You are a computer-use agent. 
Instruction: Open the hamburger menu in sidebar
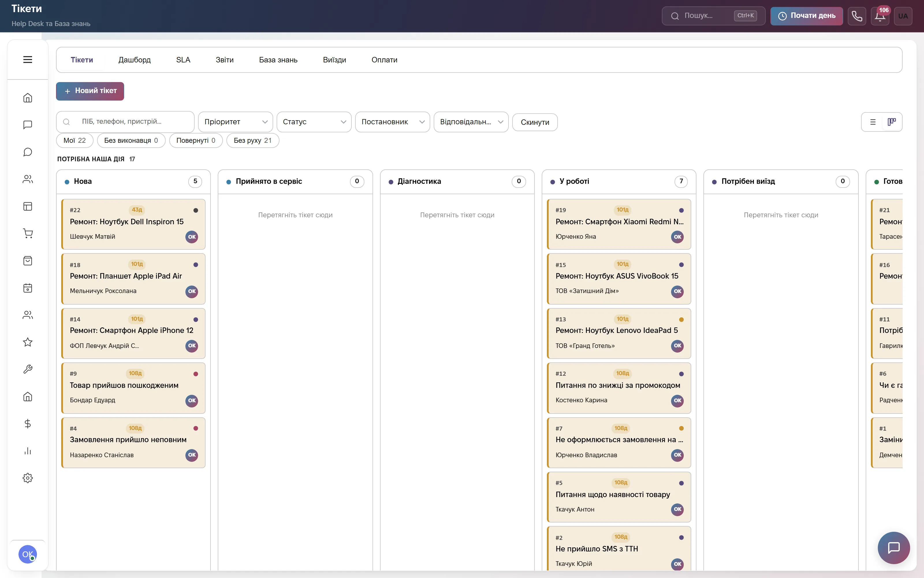click(27, 60)
